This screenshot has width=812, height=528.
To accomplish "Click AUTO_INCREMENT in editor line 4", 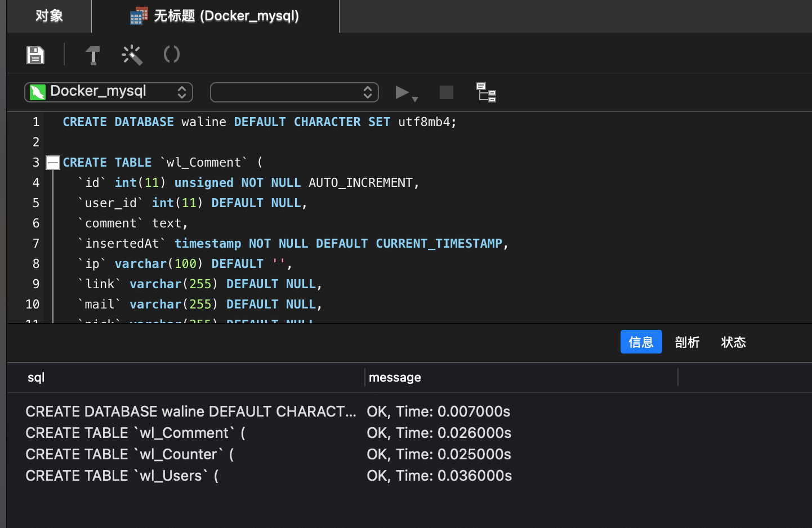I will [361, 183].
